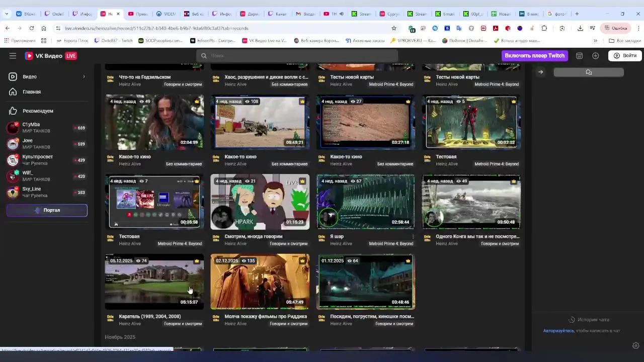This screenshot has height=362, width=644.
Task: Open the chat bubble tab
Action: (x=589, y=72)
